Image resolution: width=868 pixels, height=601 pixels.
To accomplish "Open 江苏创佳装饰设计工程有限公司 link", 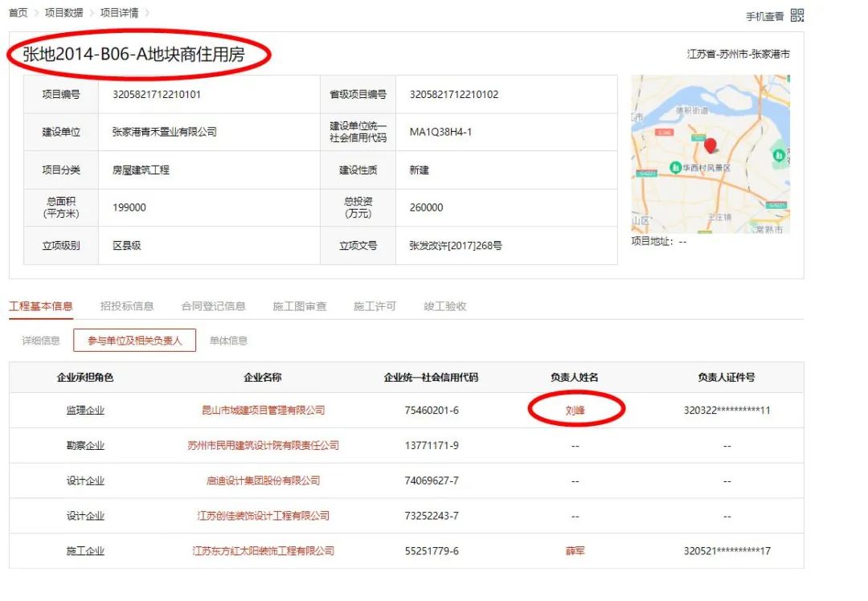I will click(x=263, y=516).
